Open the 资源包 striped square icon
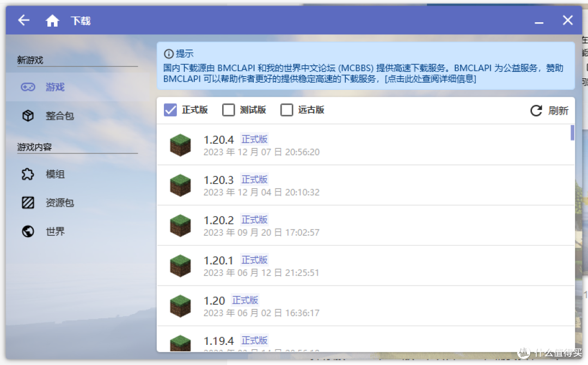 [28, 203]
